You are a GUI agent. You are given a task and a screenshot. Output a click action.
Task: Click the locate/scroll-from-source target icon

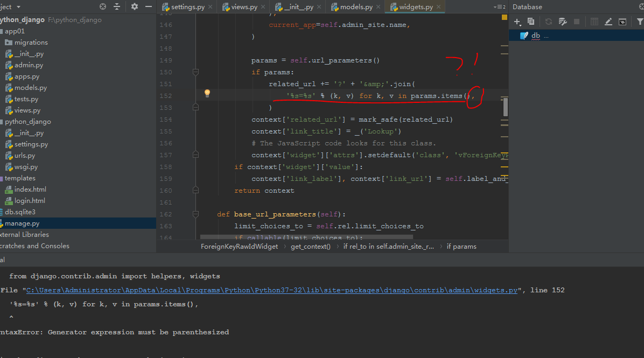(103, 6)
